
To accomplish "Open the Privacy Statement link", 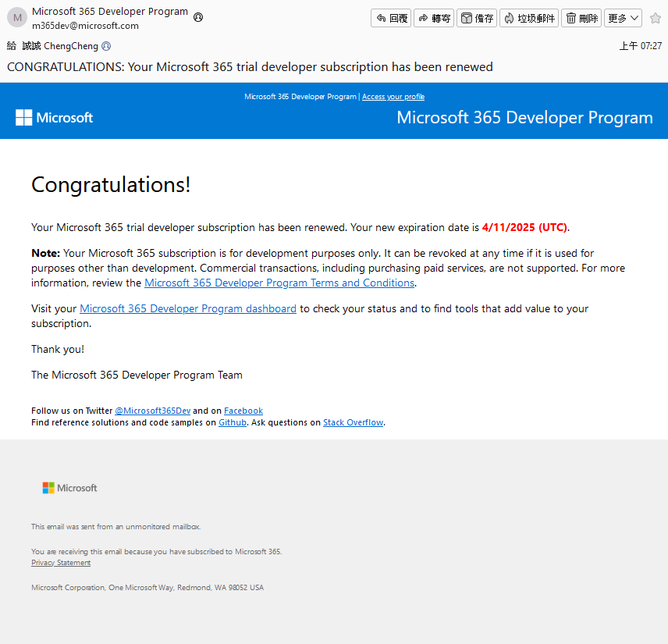I will click(x=61, y=563).
